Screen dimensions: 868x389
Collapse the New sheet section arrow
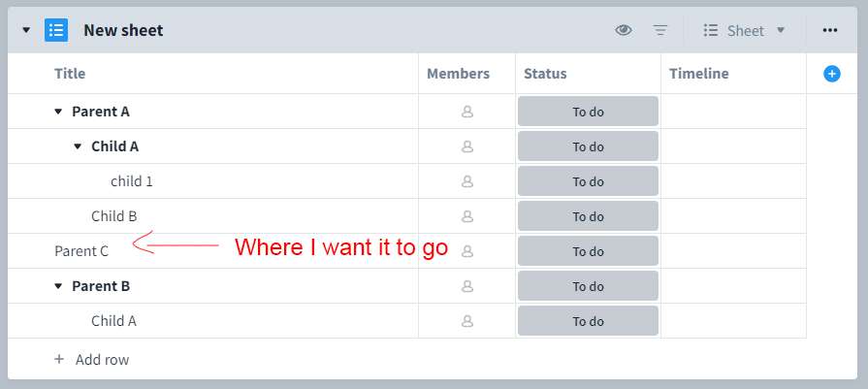(x=26, y=30)
